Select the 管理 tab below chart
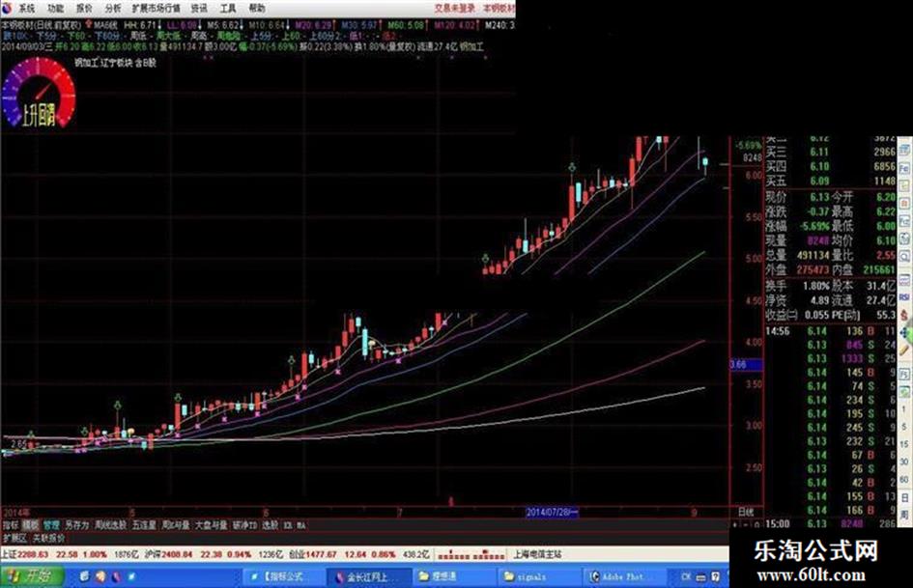 coord(51,525)
